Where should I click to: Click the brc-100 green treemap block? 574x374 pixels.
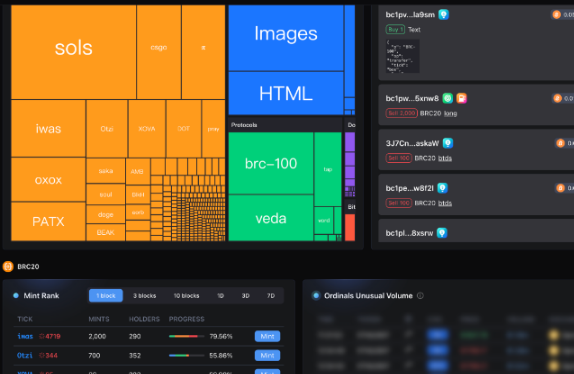tap(271, 163)
